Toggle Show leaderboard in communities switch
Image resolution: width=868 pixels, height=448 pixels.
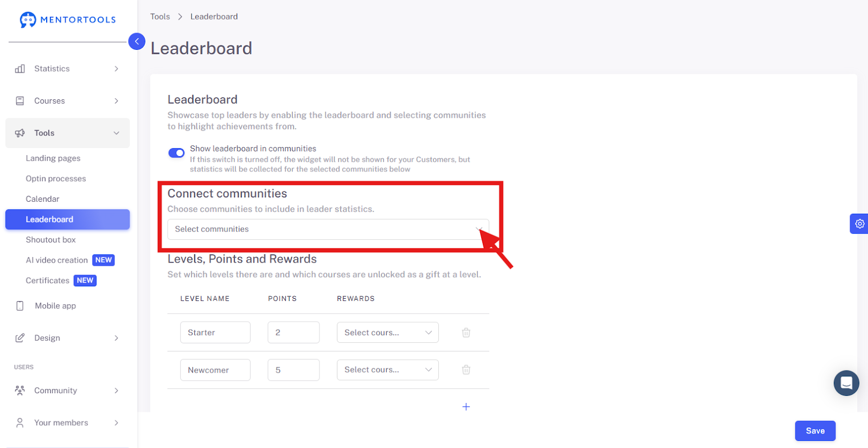(176, 153)
